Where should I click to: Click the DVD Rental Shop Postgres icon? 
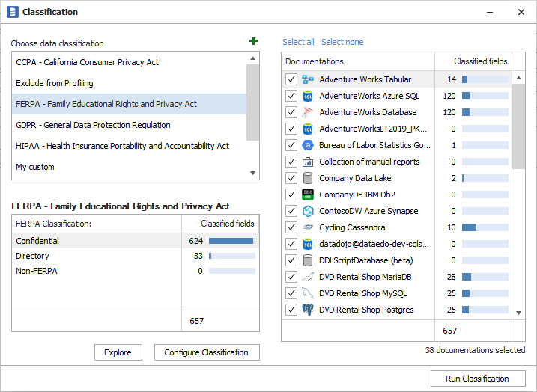coord(307,310)
